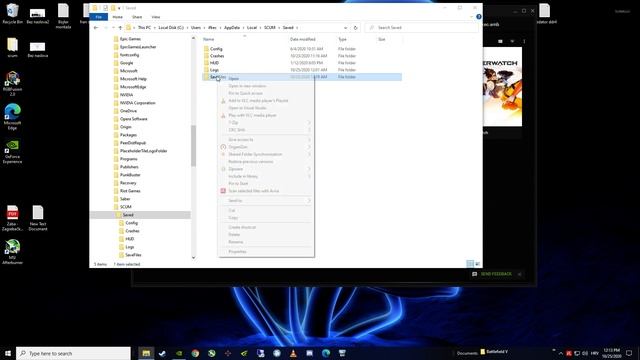Sort by the Date modified column

point(302,39)
